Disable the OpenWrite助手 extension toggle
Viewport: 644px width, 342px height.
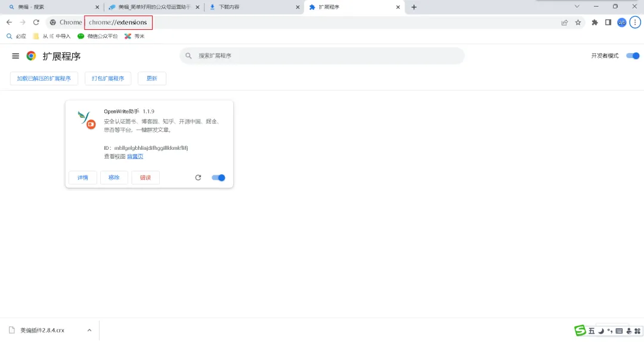coord(218,178)
